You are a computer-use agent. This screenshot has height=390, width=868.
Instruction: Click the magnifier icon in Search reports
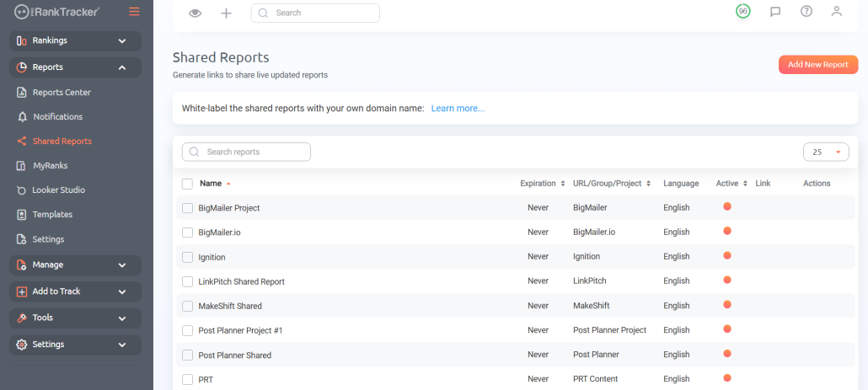(x=194, y=152)
